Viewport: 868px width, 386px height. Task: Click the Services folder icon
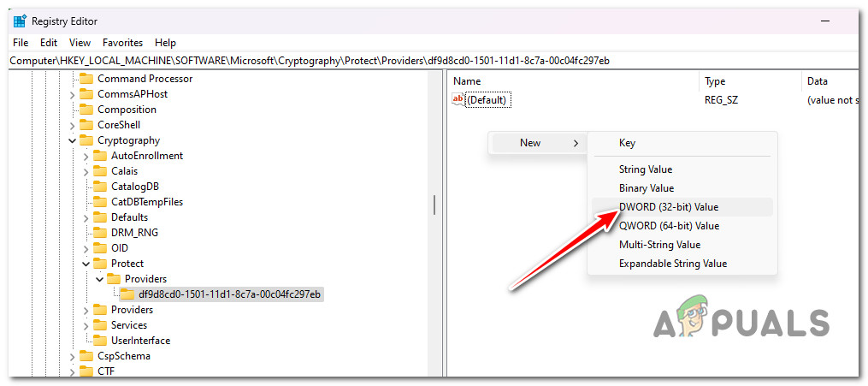(100, 325)
